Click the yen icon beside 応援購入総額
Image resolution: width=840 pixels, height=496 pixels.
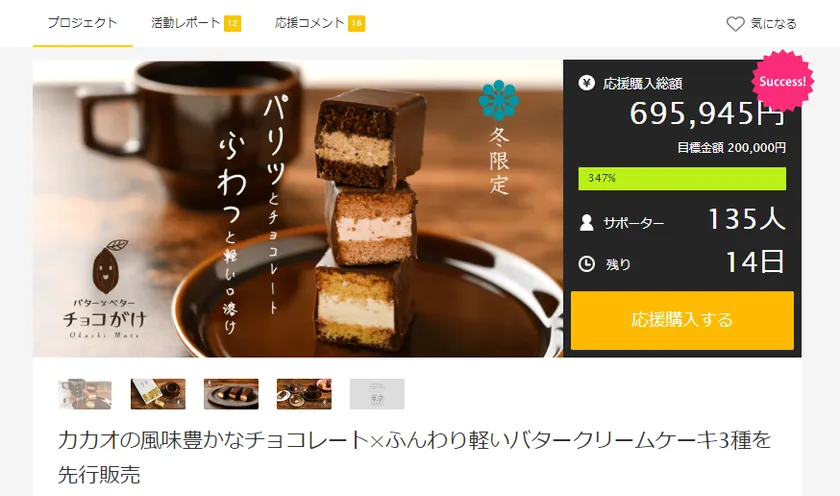tap(587, 83)
